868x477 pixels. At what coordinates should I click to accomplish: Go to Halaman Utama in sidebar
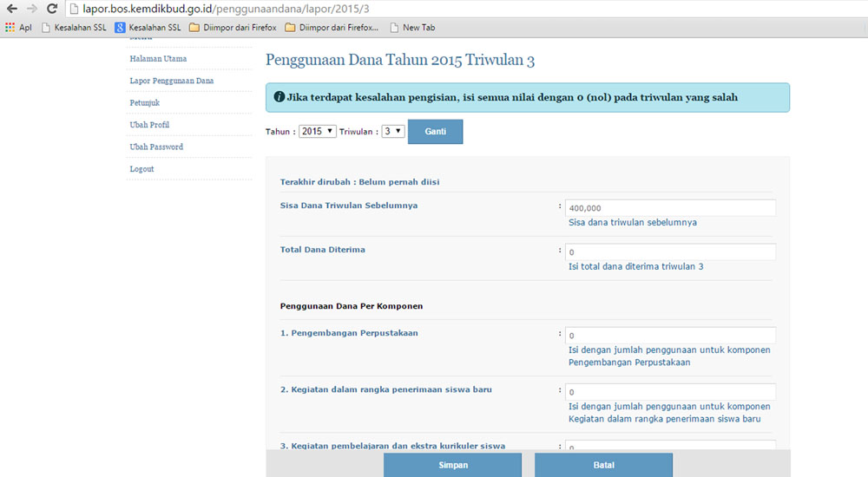pos(158,59)
